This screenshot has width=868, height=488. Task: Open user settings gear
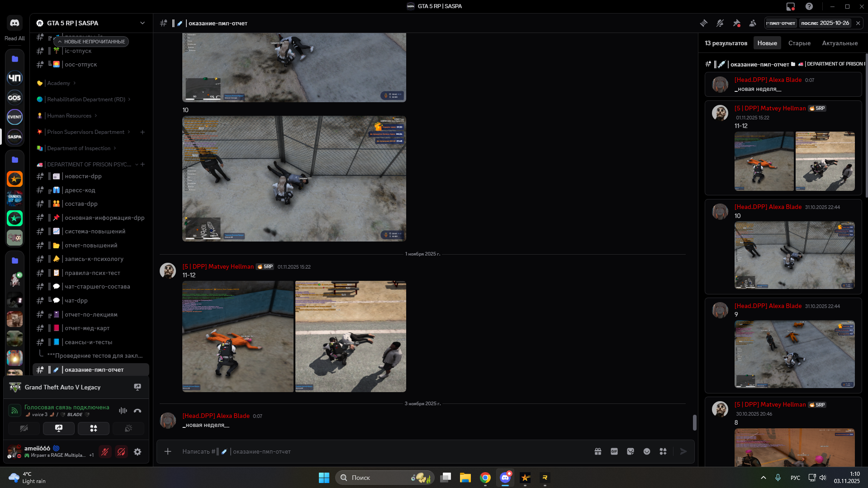(138, 452)
